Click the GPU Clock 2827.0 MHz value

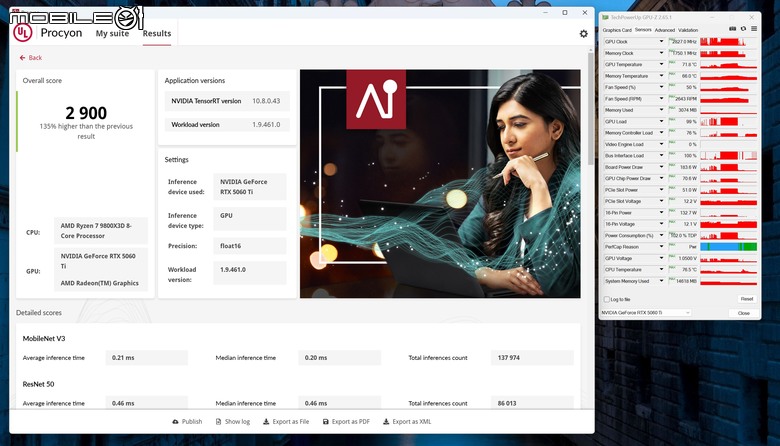click(x=684, y=42)
